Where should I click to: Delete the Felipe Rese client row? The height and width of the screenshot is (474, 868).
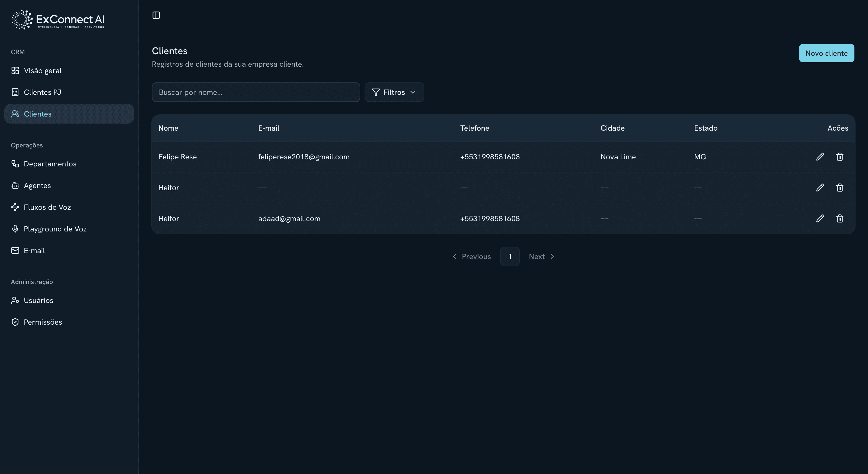tap(840, 157)
